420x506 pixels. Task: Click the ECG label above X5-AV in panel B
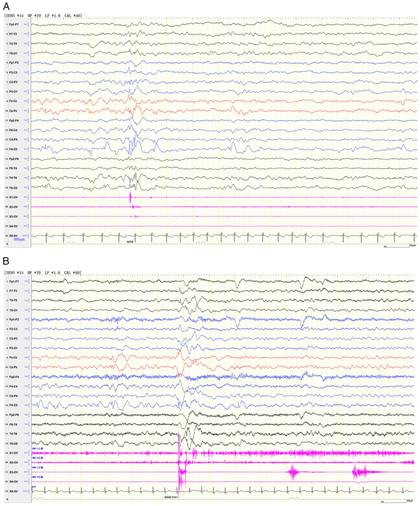point(34,487)
